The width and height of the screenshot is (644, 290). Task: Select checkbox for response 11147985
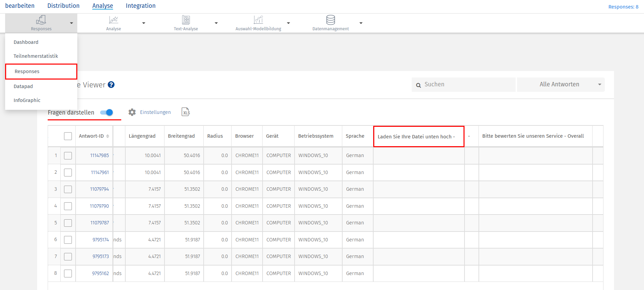pyautogui.click(x=68, y=156)
